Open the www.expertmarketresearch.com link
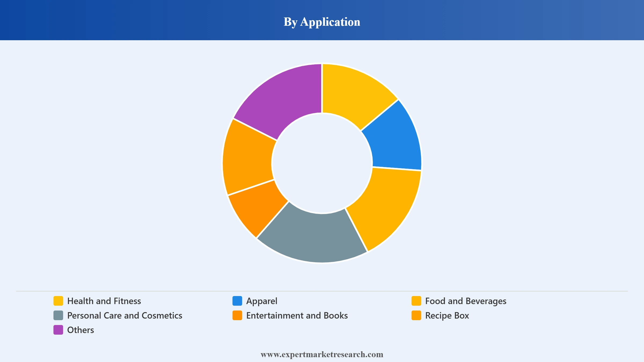644x362 pixels. (322, 354)
